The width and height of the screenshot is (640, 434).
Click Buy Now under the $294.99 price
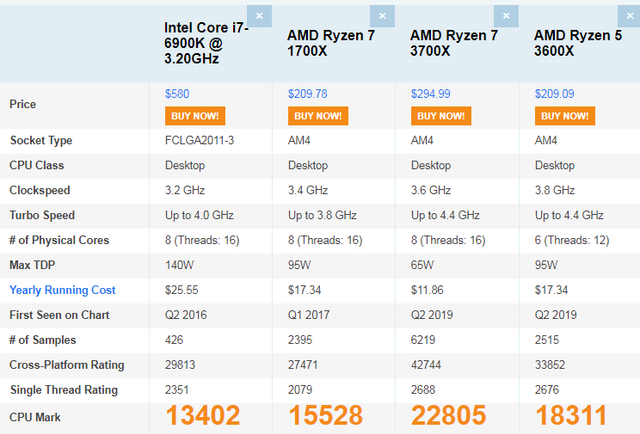coord(441,116)
